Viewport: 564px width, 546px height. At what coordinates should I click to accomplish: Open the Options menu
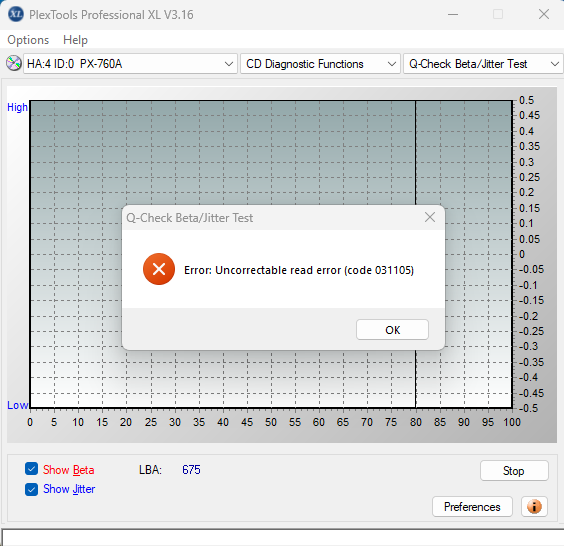28,40
